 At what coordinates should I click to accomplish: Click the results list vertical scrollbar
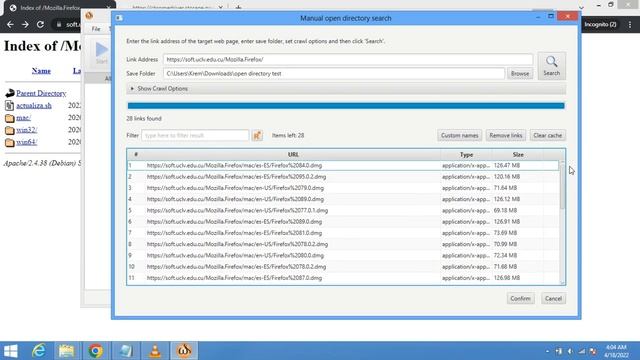(562, 222)
